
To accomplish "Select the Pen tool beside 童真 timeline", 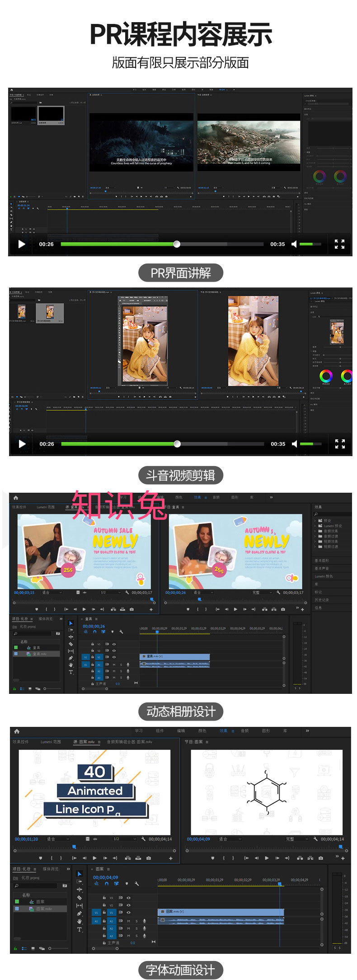I will [70, 658].
